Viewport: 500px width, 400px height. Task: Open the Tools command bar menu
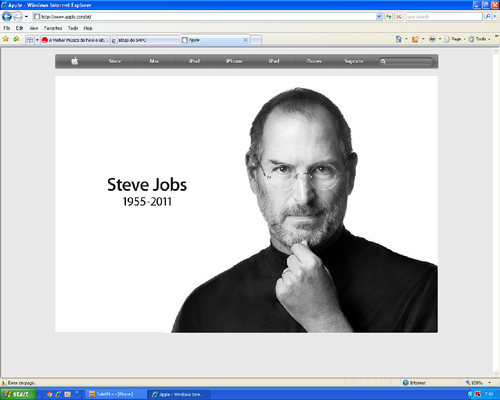click(479, 39)
